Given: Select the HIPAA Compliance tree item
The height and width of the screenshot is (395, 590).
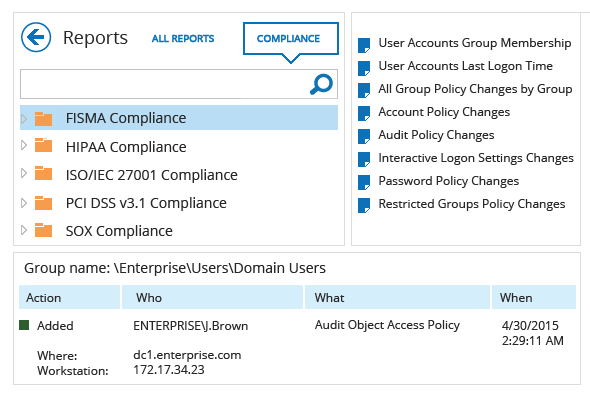Looking at the screenshot, I should point(179,146).
